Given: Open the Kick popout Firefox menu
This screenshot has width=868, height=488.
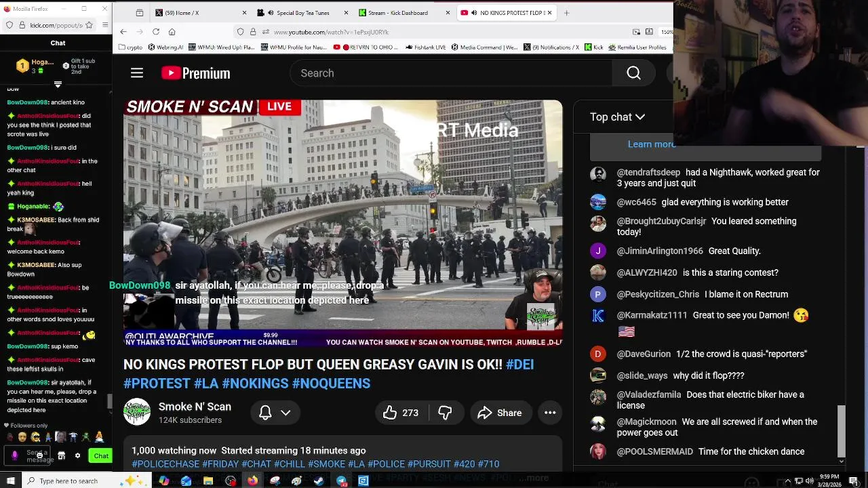Looking at the screenshot, I should click(105, 25).
